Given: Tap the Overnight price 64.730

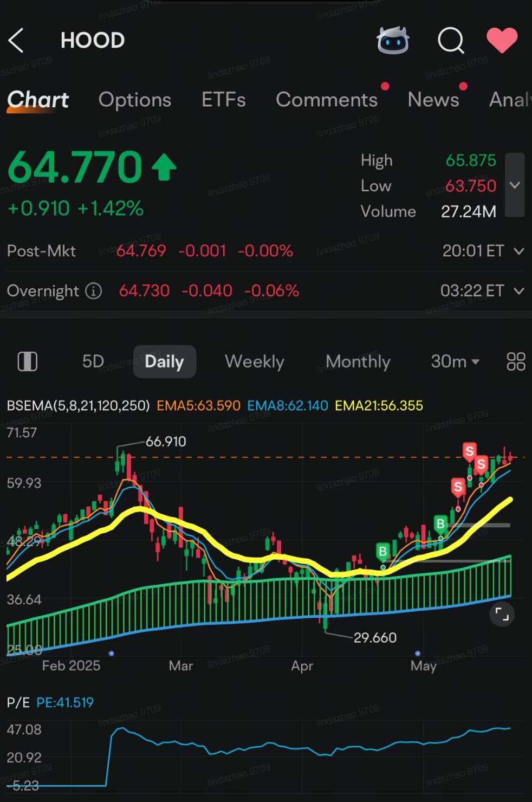Looking at the screenshot, I should (x=144, y=291).
